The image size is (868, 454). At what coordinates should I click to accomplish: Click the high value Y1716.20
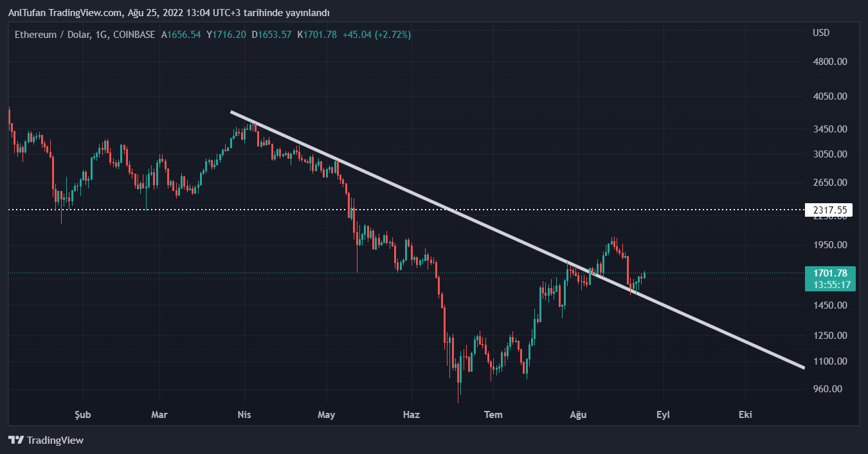click(226, 34)
